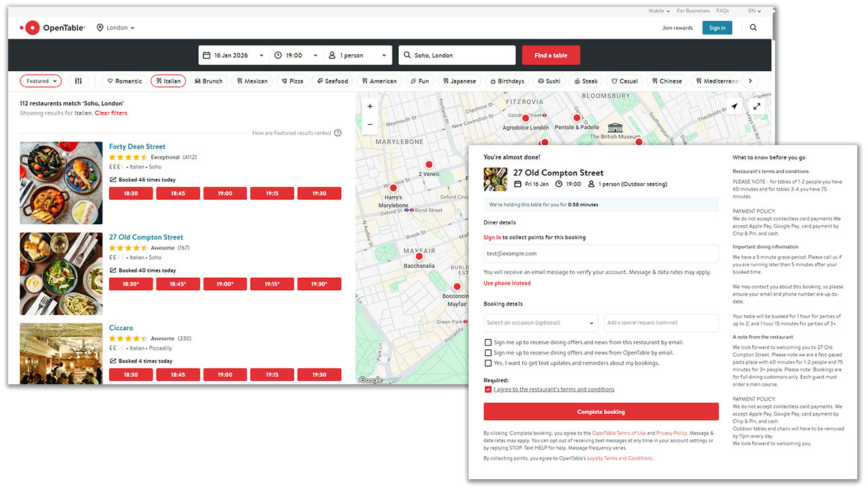Select the Steak category chip

585,81
